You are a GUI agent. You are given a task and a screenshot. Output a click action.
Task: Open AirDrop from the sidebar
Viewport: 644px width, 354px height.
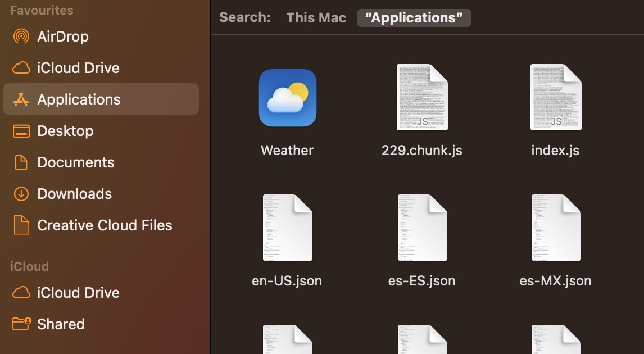[x=62, y=37]
